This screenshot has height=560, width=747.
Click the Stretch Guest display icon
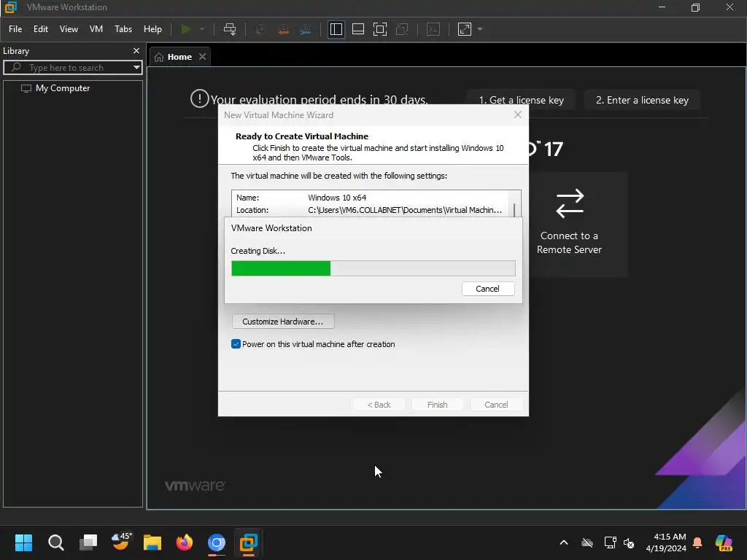(x=465, y=29)
